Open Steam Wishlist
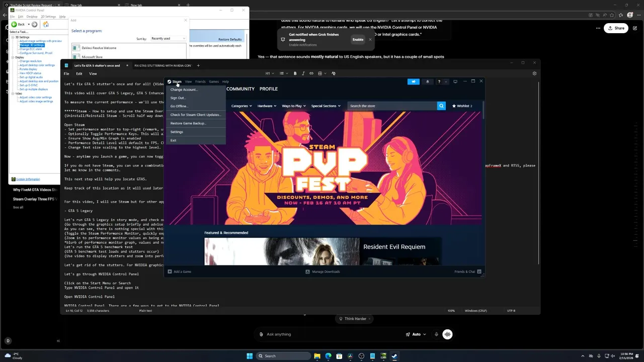The image size is (644, 362). pyautogui.click(x=462, y=106)
